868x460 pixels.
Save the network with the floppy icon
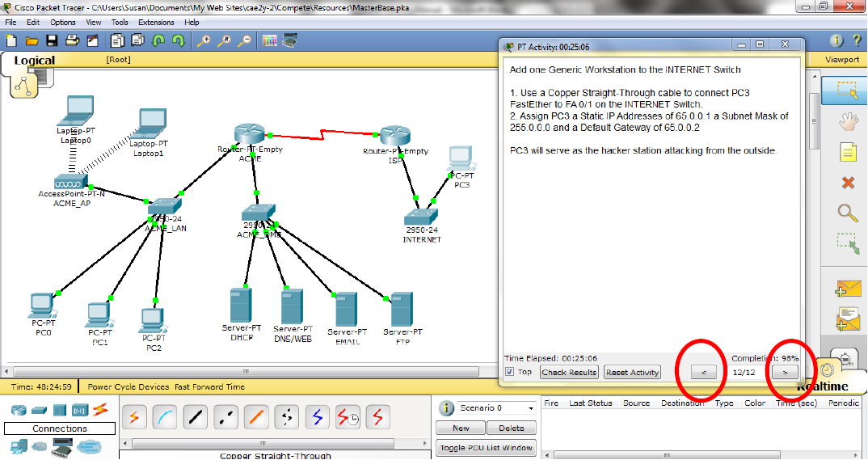click(52, 40)
